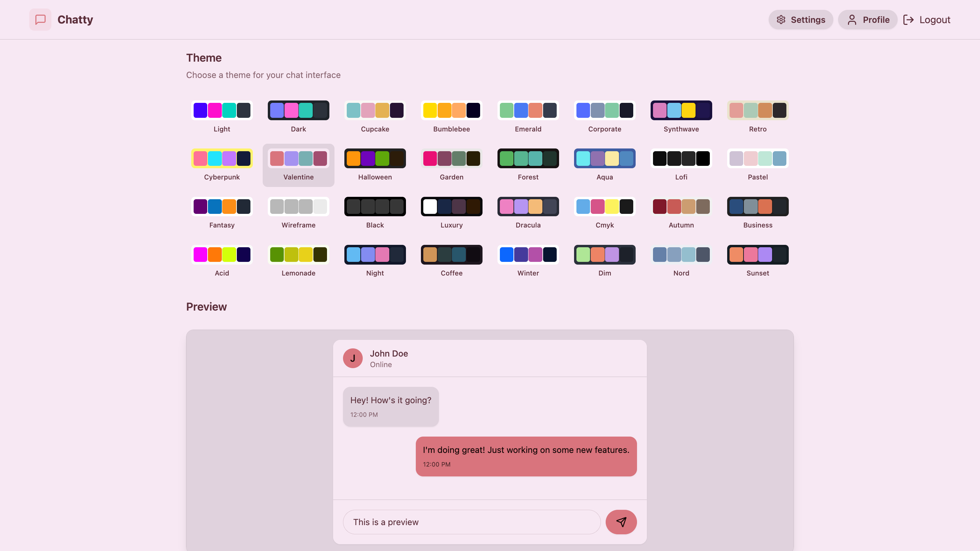980x551 pixels.
Task: Switch to the Sunset theme
Action: coord(758,261)
